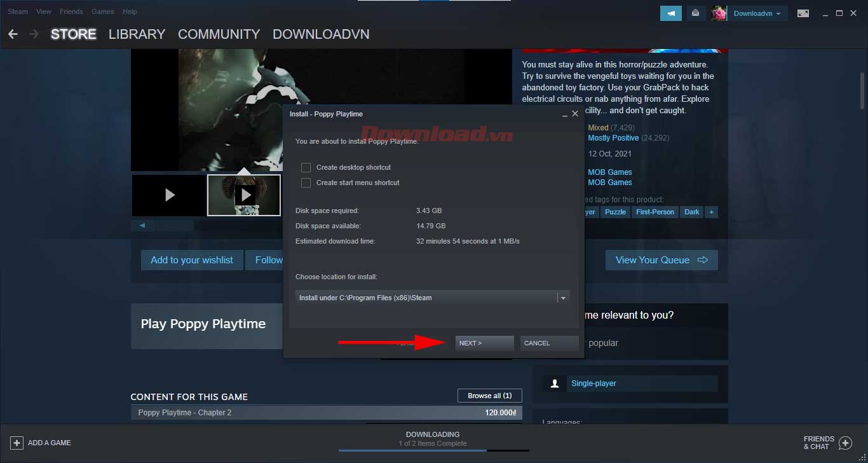Go forward with the right arrow

[34, 34]
